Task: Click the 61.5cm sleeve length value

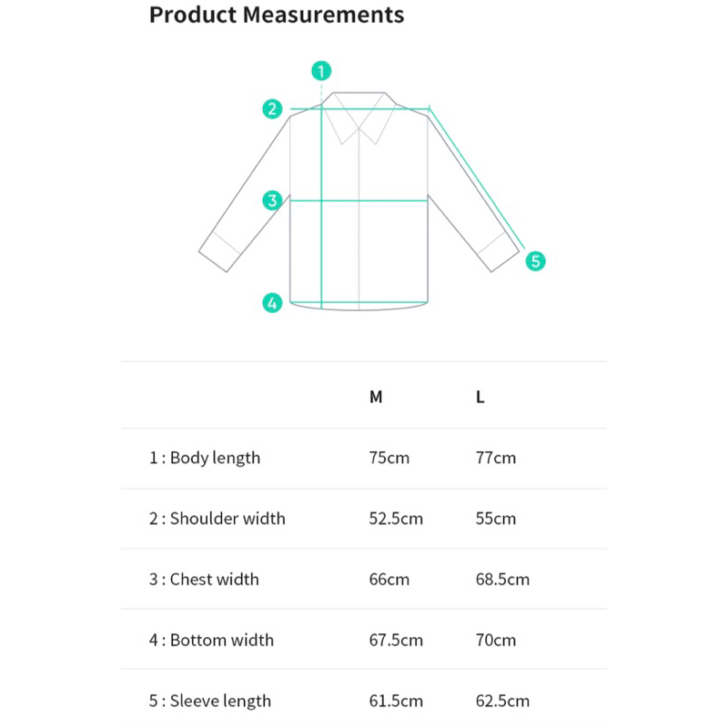Action: (396, 701)
